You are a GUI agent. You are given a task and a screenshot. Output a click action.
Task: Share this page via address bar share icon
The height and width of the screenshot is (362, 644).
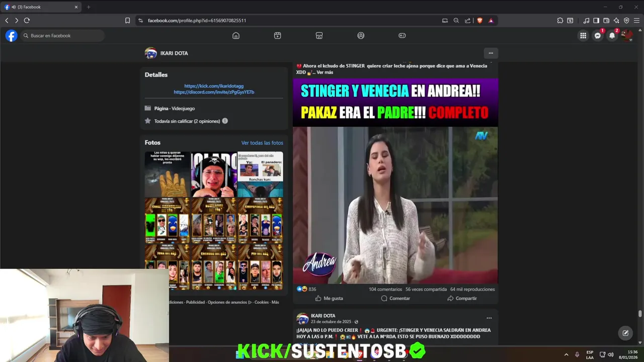pos(468,21)
